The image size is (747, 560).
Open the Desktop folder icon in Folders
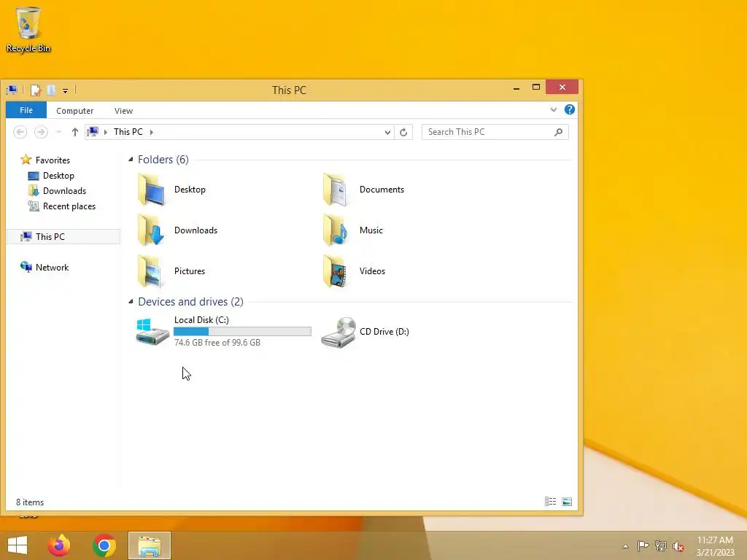[x=152, y=190]
